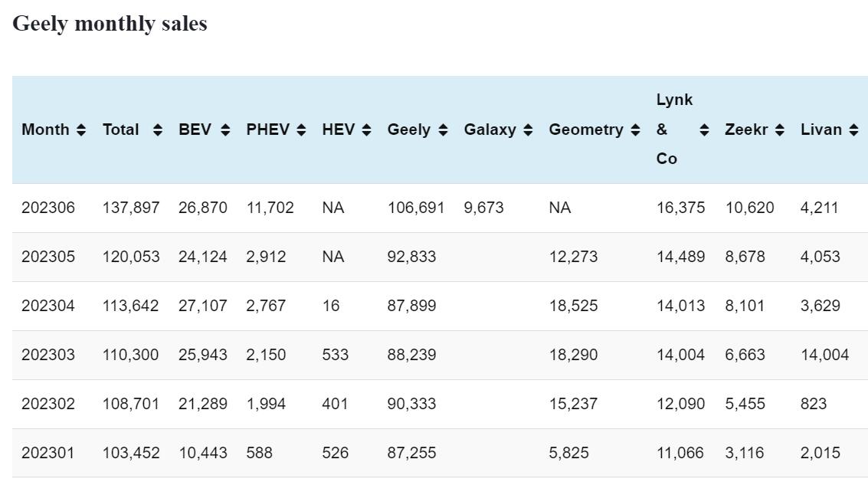Click the Lynk & Co header label
The height and width of the screenshot is (482, 868).
pyautogui.click(x=673, y=130)
